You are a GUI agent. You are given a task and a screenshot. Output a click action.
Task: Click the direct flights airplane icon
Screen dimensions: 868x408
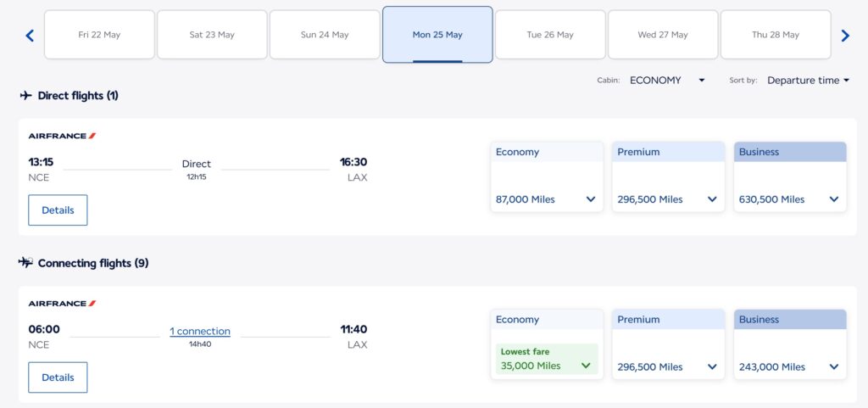26,96
